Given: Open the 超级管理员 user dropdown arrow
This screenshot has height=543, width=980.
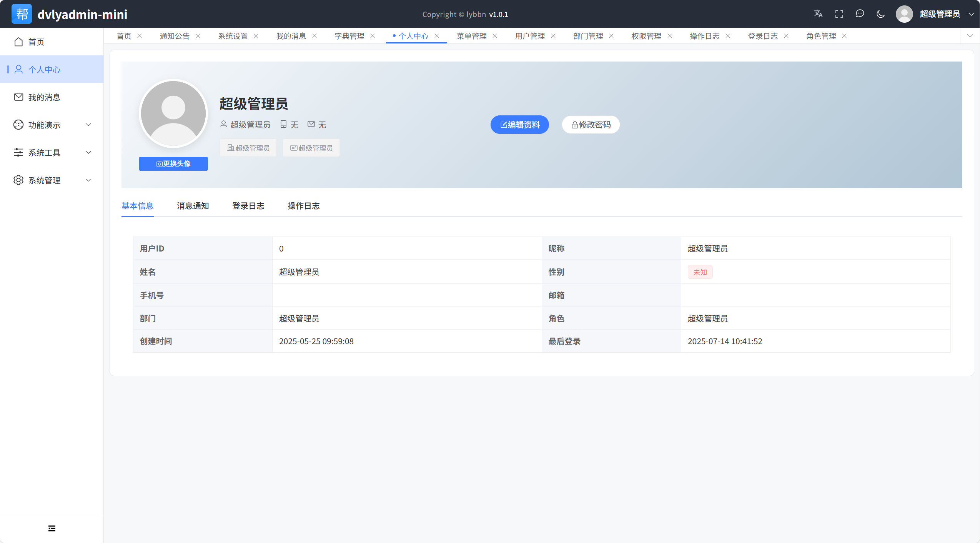Looking at the screenshot, I should pyautogui.click(x=971, y=14).
